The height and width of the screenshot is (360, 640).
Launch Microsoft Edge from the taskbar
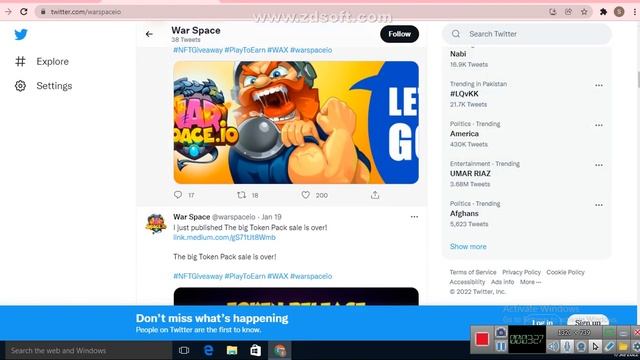[208, 351]
